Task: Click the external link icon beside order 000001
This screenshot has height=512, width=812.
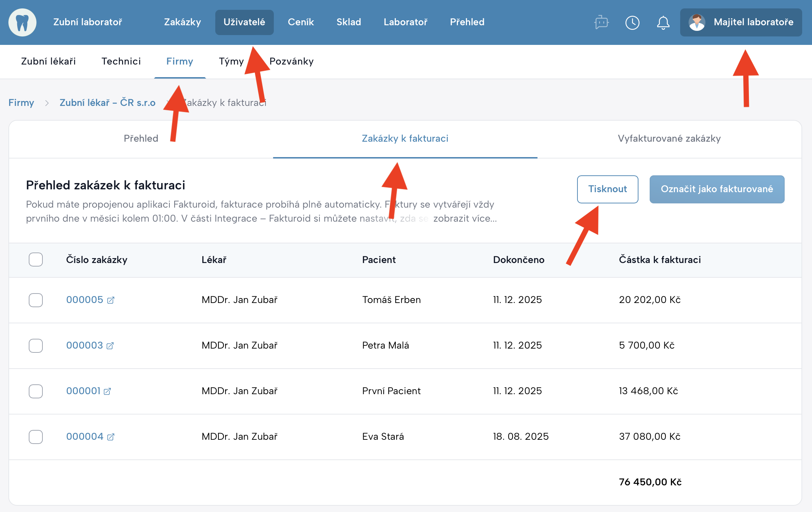Action: pyautogui.click(x=107, y=391)
